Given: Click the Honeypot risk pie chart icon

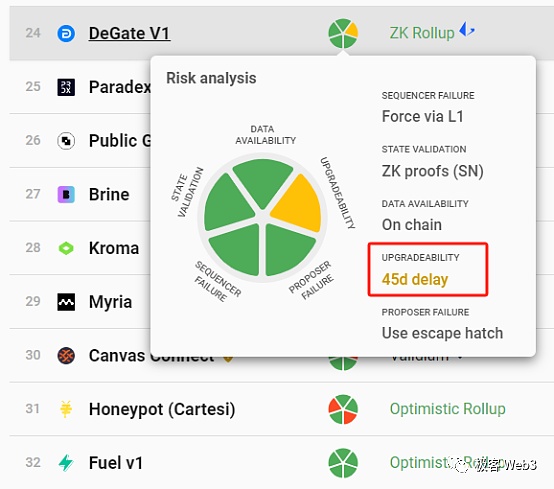Looking at the screenshot, I should pyautogui.click(x=343, y=409).
